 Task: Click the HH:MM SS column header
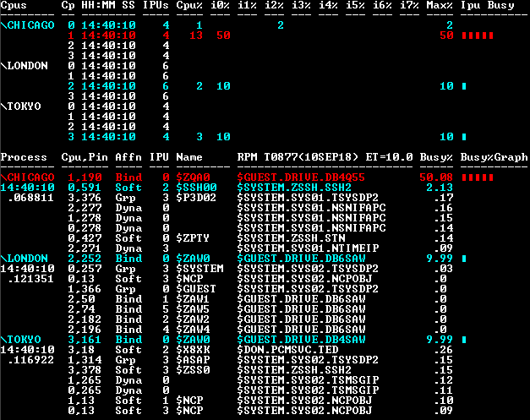click(108, 5)
